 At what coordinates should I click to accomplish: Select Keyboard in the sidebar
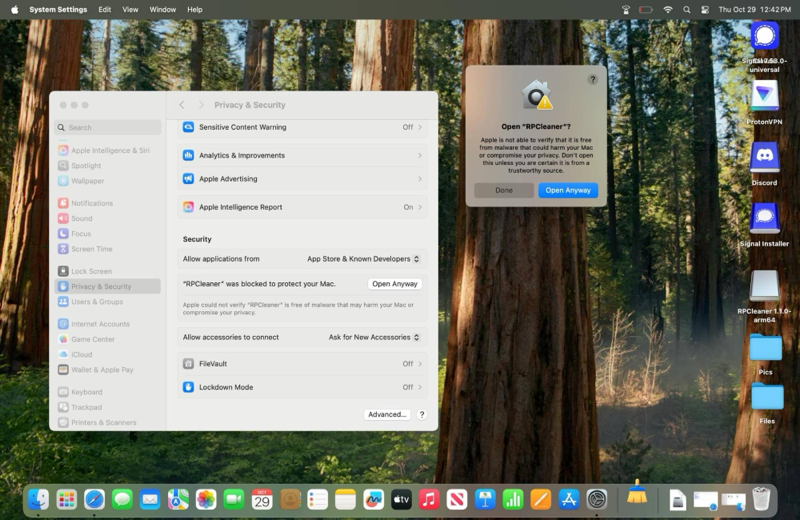[108, 392]
